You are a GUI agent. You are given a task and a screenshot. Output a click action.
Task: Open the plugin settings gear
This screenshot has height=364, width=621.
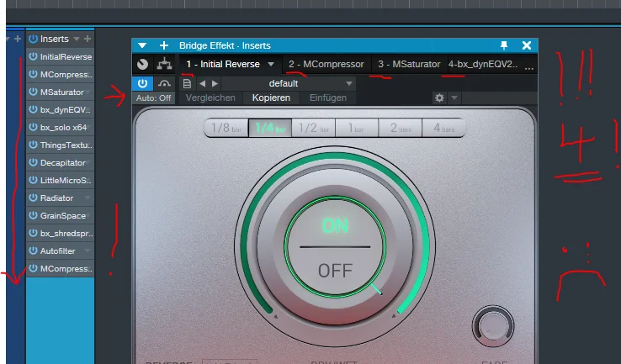pos(439,98)
